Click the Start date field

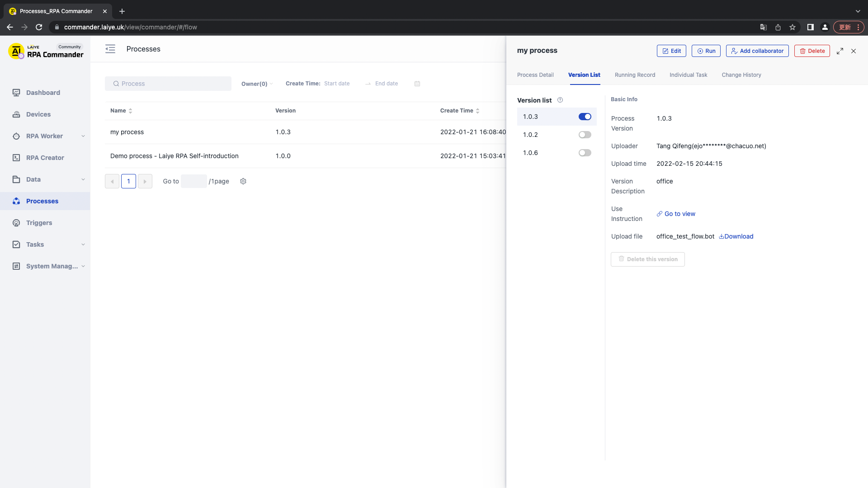(x=337, y=84)
